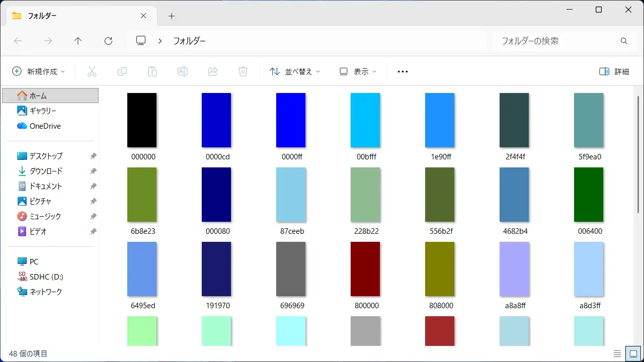Select the 0000cd blue swatch file

click(216, 120)
